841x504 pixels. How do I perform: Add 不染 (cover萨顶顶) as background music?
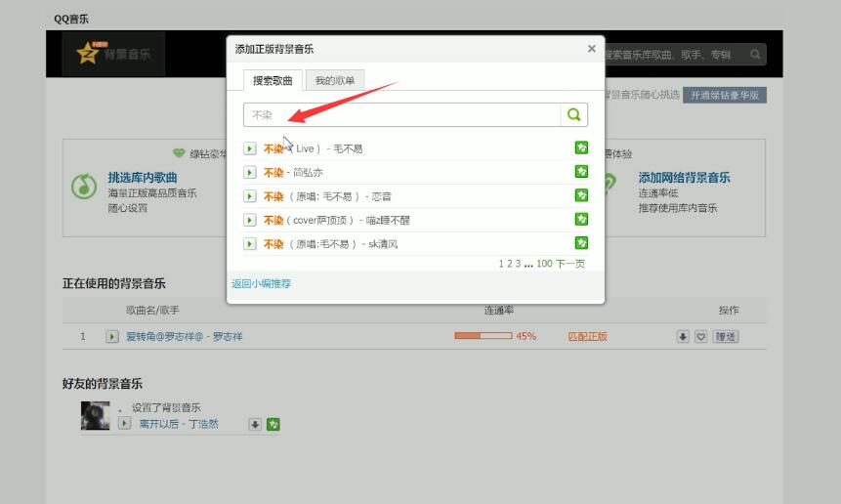point(581,219)
